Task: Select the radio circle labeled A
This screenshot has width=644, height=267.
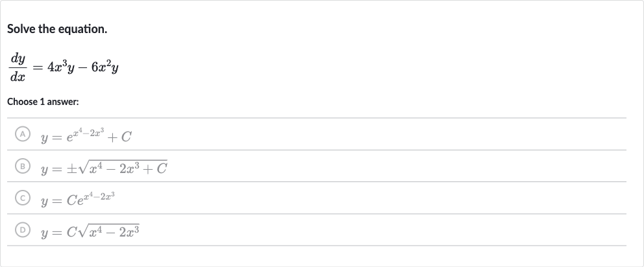Action: point(23,134)
